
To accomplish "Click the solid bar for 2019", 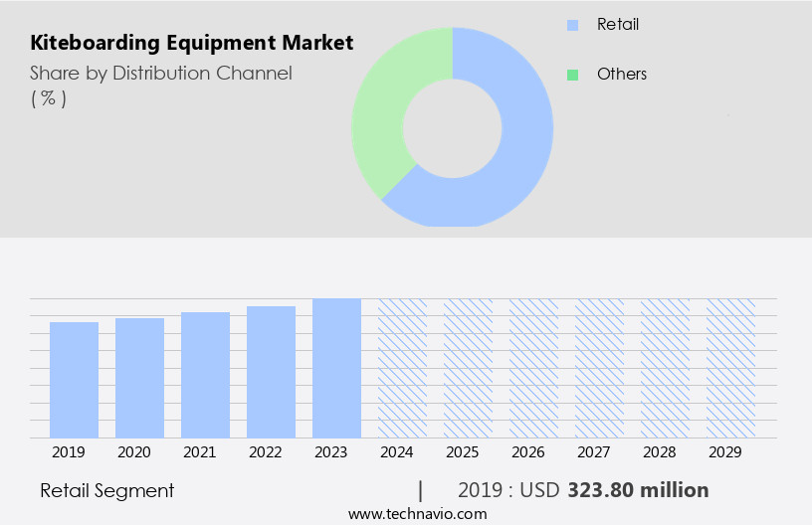I will click(x=75, y=380).
